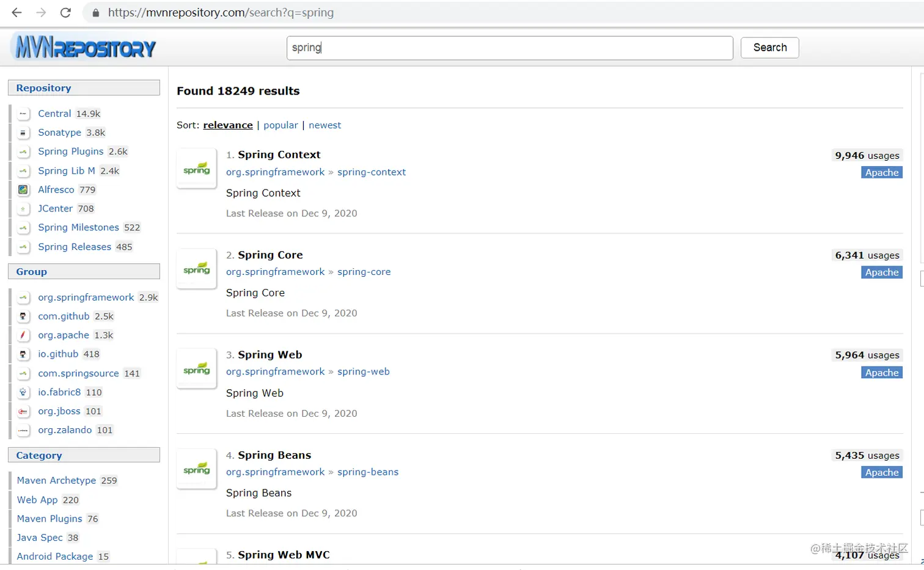Open the Spring Web MVC result title
Viewport: 924px width, 570px height.
284,555
